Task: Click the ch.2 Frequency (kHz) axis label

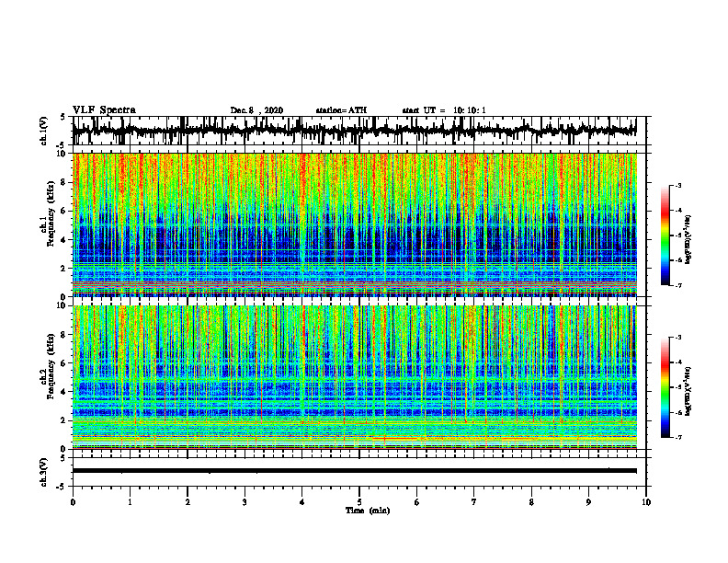Action: point(48,365)
